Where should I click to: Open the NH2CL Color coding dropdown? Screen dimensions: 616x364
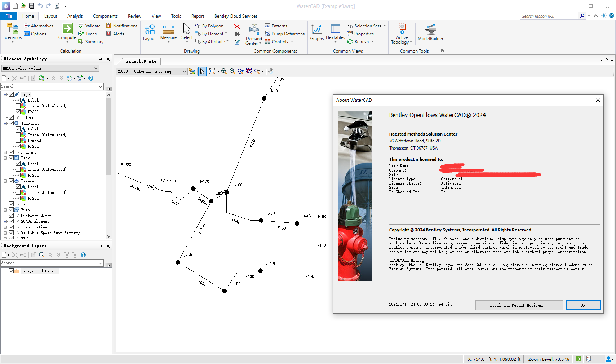point(50,68)
